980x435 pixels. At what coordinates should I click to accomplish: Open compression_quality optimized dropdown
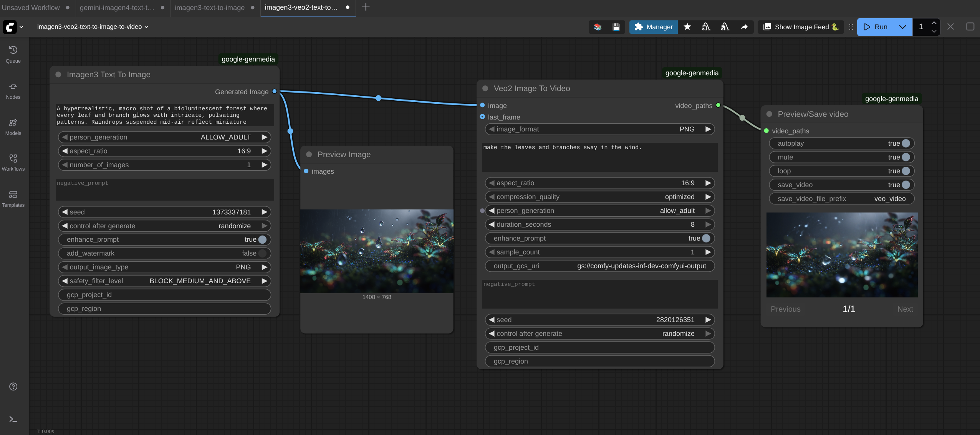(x=600, y=197)
